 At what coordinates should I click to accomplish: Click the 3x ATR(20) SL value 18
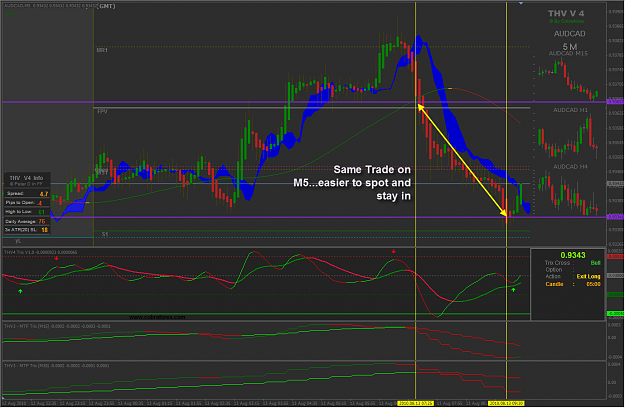coord(45,230)
